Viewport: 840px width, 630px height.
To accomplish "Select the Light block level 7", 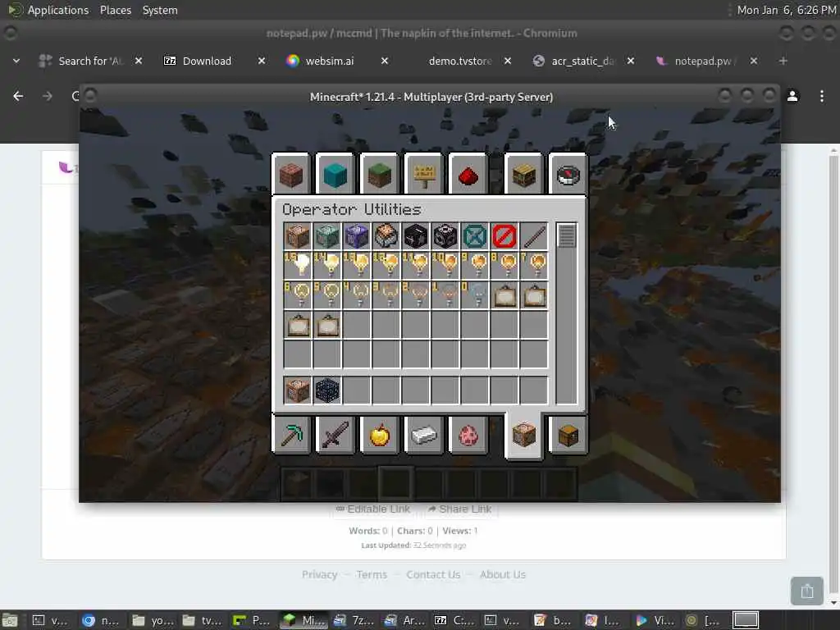I will coord(534,266).
